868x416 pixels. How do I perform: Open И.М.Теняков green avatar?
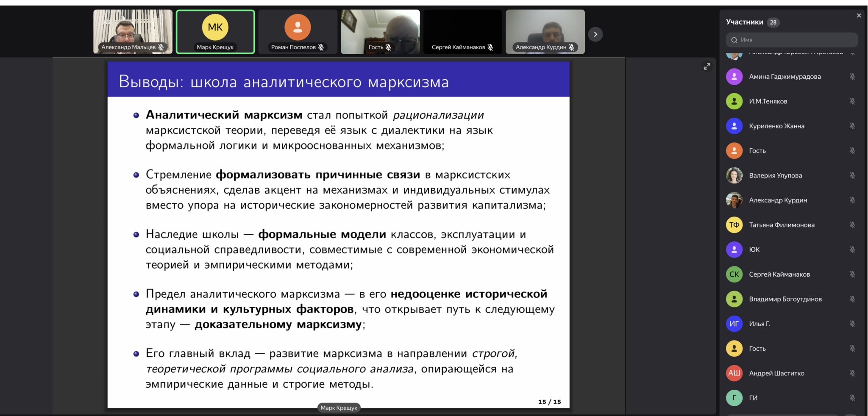pos(734,101)
